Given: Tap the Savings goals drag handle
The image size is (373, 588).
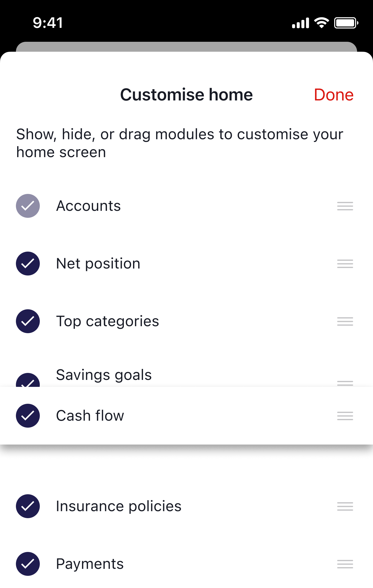Looking at the screenshot, I should click(x=345, y=383).
